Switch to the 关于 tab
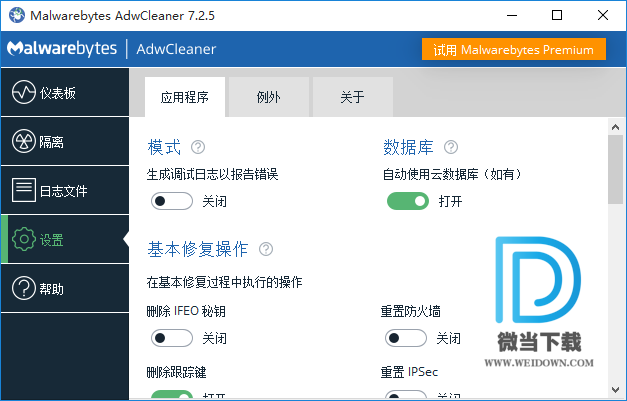 tap(353, 97)
